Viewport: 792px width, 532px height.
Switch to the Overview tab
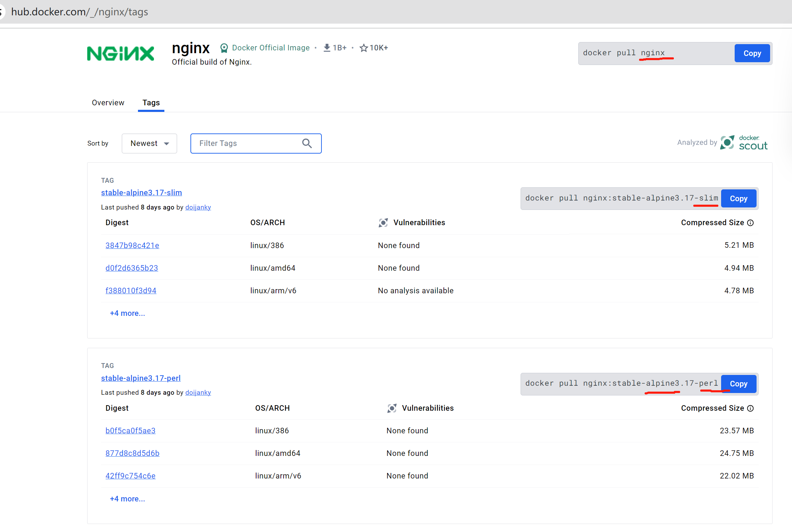click(108, 103)
